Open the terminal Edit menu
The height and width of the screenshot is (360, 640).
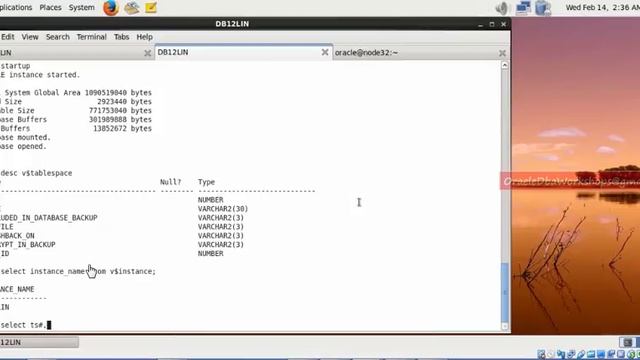click(x=8, y=37)
